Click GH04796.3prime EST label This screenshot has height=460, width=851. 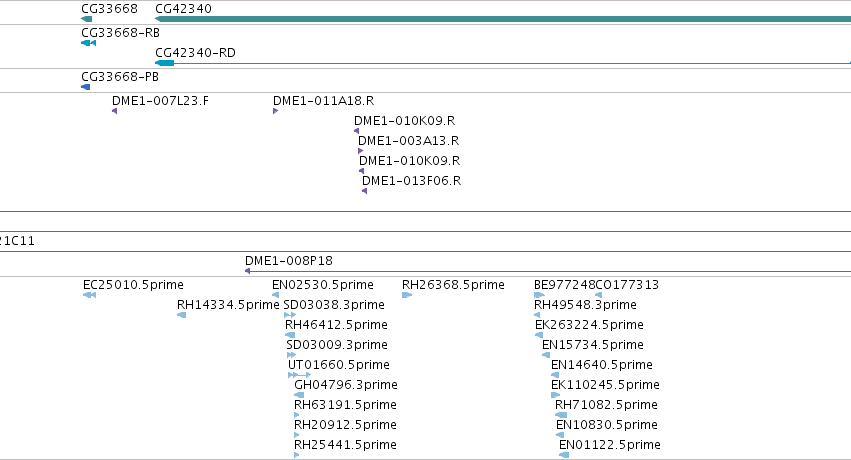346,385
